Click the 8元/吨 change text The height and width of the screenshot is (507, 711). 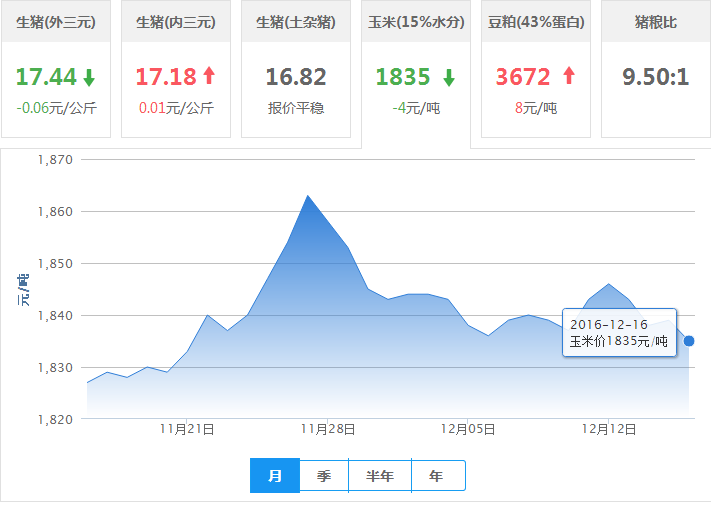coord(536,108)
